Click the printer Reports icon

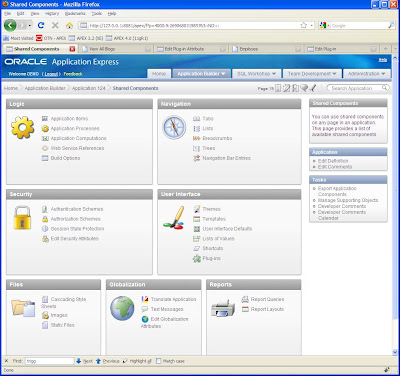pyautogui.click(x=223, y=308)
